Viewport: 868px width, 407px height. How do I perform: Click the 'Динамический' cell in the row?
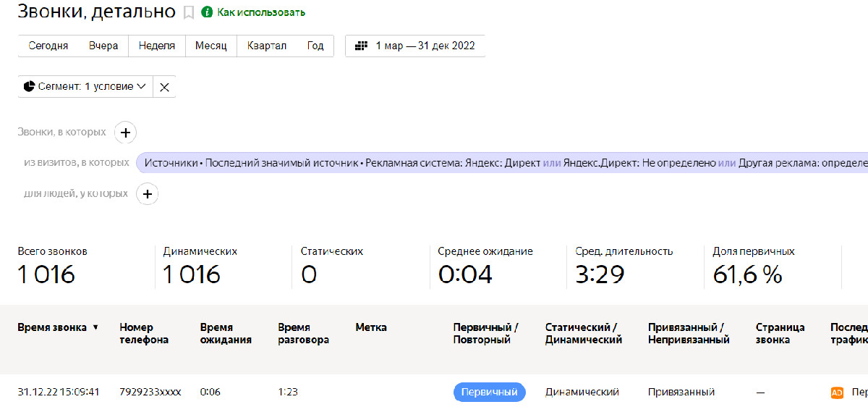(x=582, y=392)
